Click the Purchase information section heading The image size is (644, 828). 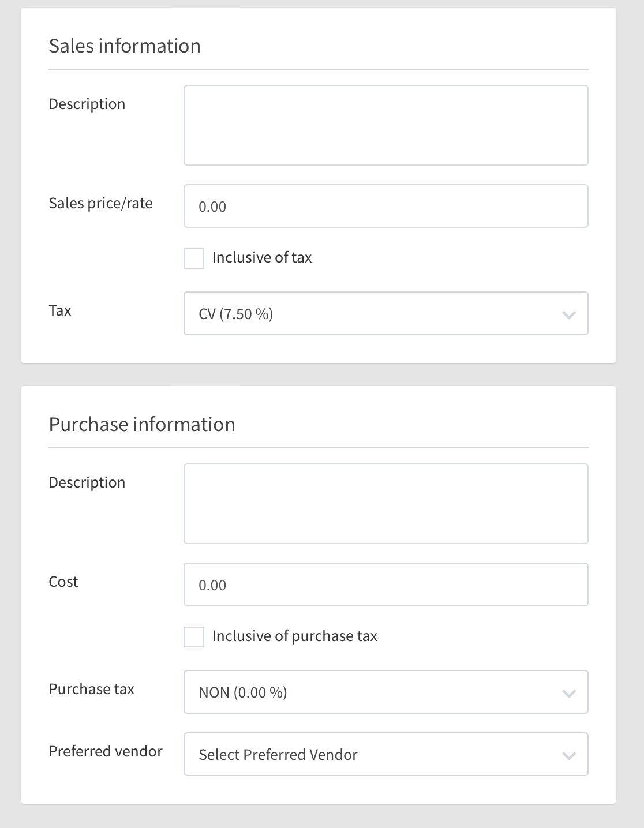[142, 425]
